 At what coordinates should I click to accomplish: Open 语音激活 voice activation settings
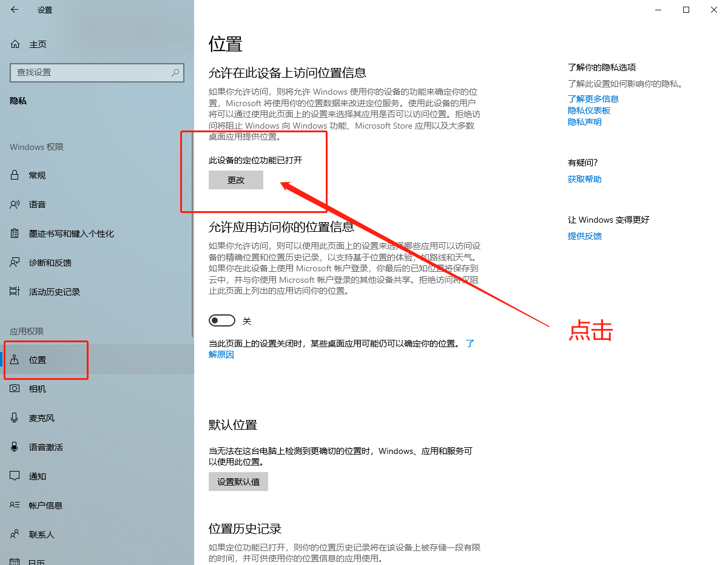tap(15, 447)
